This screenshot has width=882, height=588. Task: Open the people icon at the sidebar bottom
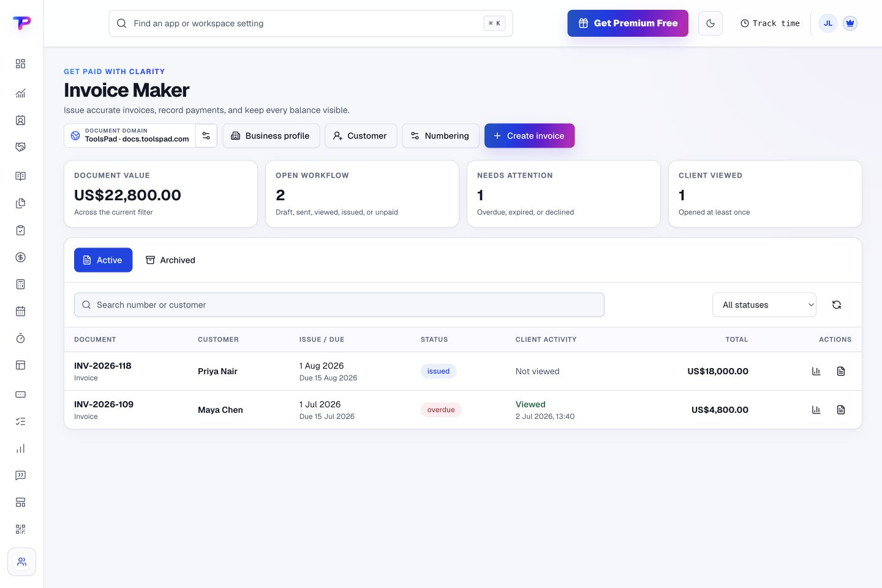coord(21,562)
